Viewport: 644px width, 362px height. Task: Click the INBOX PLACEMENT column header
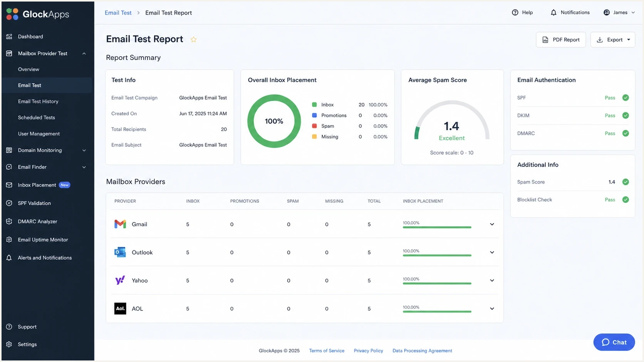click(x=423, y=201)
